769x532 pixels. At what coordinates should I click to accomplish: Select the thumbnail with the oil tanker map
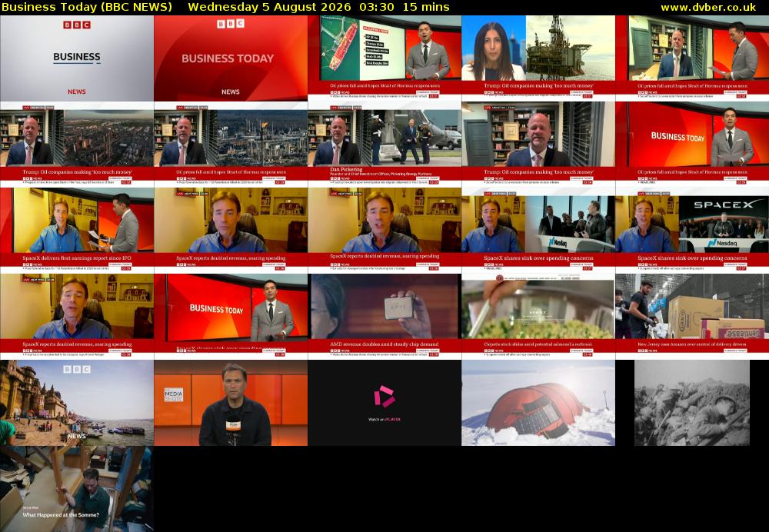(384, 58)
